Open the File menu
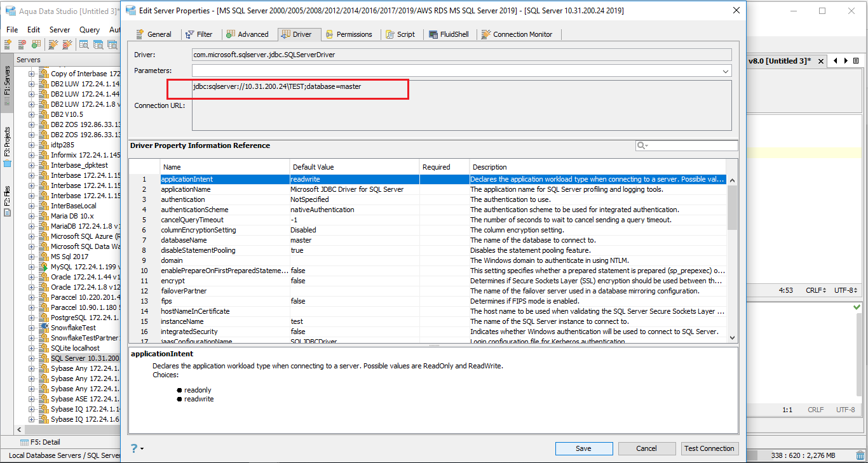 click(x=12, y=30)
